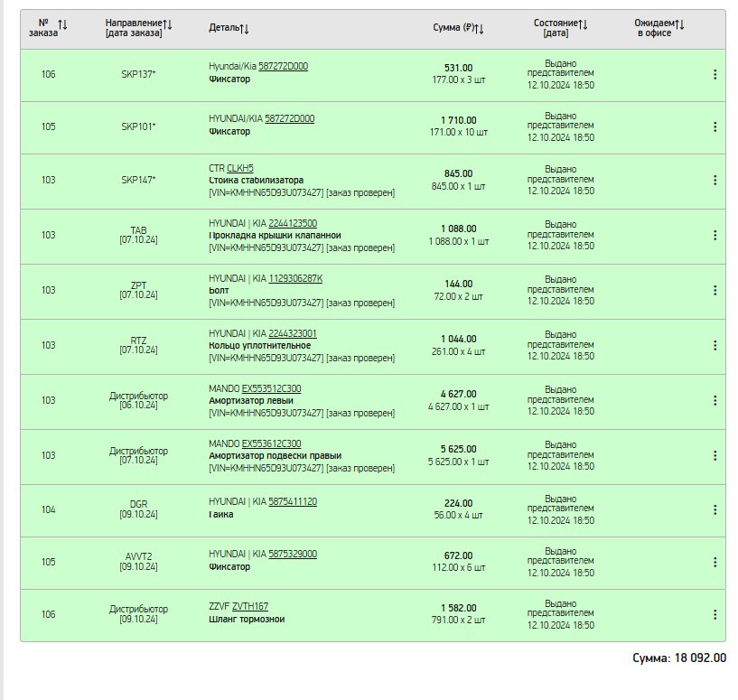Open the three-dot menu for the 531.00 order row
The width and height of the screenshot is (738, 700).
point(715,74)
